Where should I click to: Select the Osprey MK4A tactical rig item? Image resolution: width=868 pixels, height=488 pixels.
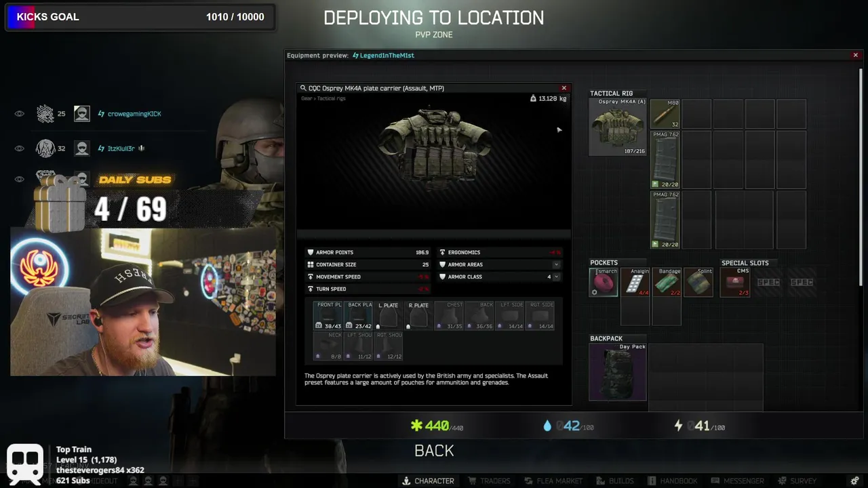click(x=617, y=127)
